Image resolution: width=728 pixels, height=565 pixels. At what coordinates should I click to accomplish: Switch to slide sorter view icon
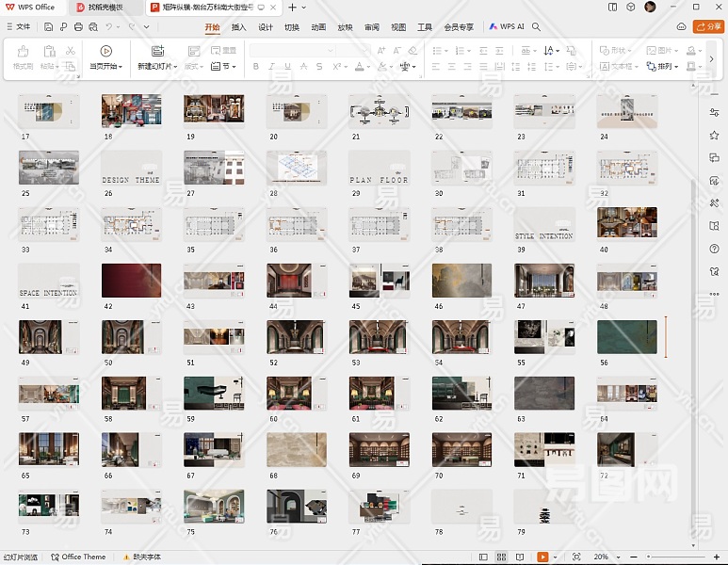(500, 557)
